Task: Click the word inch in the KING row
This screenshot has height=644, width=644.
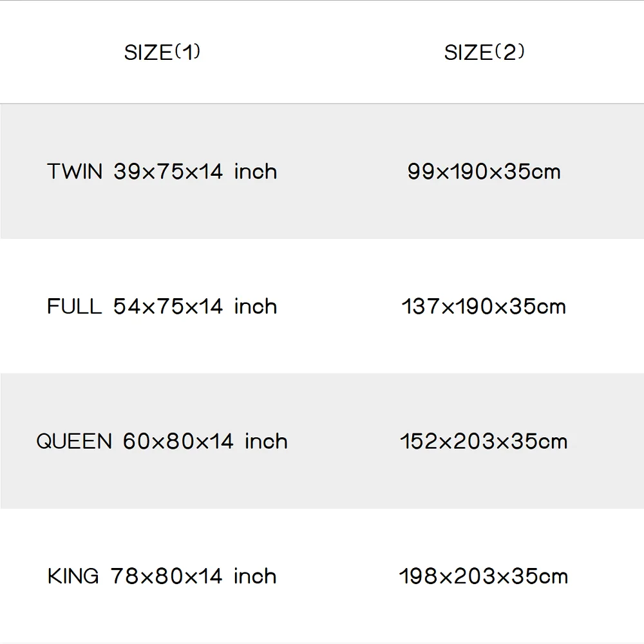Action: tap(255, 576)
